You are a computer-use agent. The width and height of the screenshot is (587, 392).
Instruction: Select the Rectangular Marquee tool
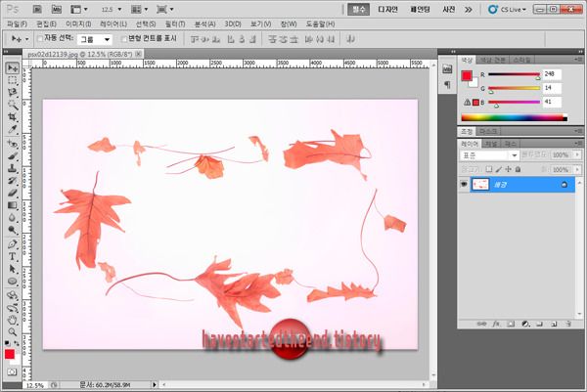[x=13, y=80]
